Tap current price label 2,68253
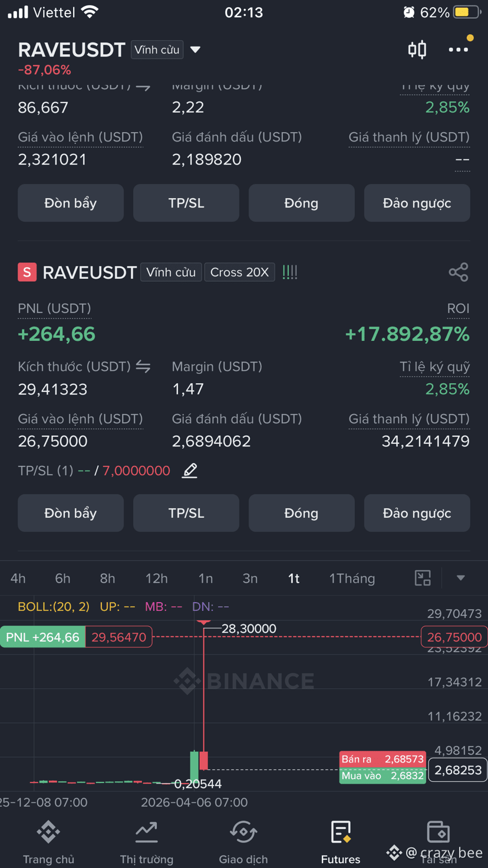 click(458, 770)
